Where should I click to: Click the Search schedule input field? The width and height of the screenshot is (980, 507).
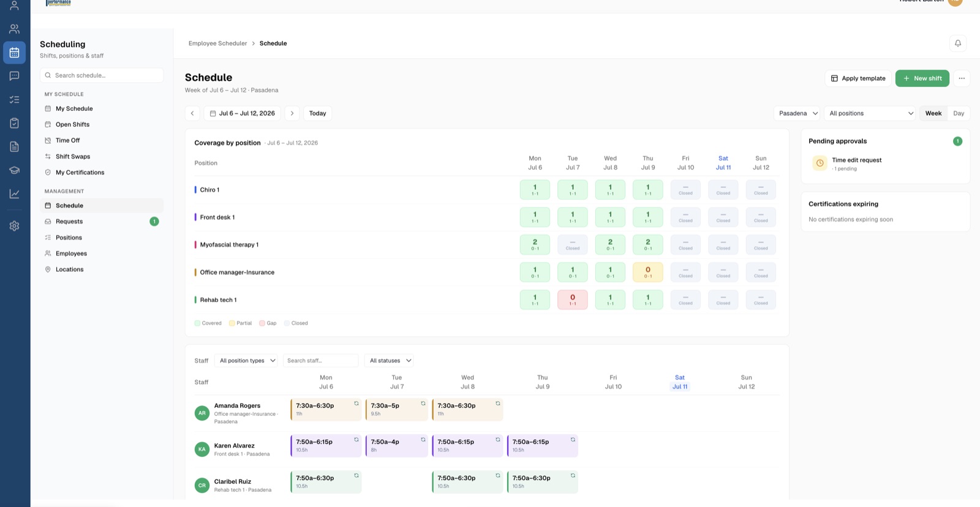(x=102, y=75)
